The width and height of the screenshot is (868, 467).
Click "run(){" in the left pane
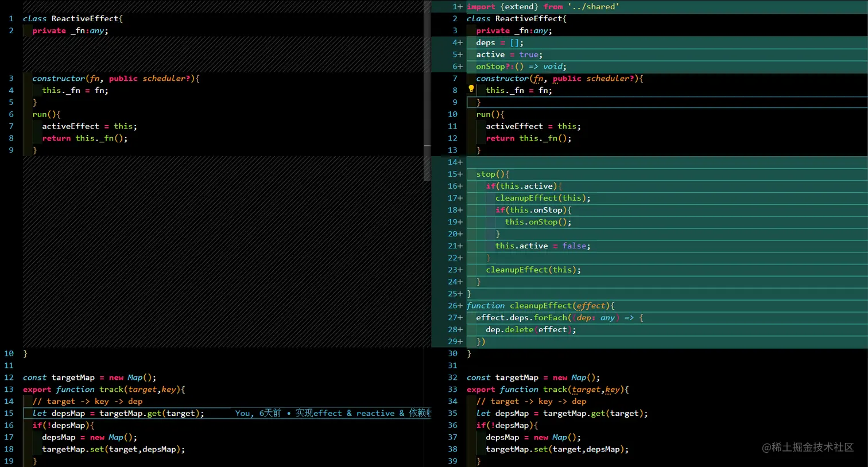coord(46,114)
